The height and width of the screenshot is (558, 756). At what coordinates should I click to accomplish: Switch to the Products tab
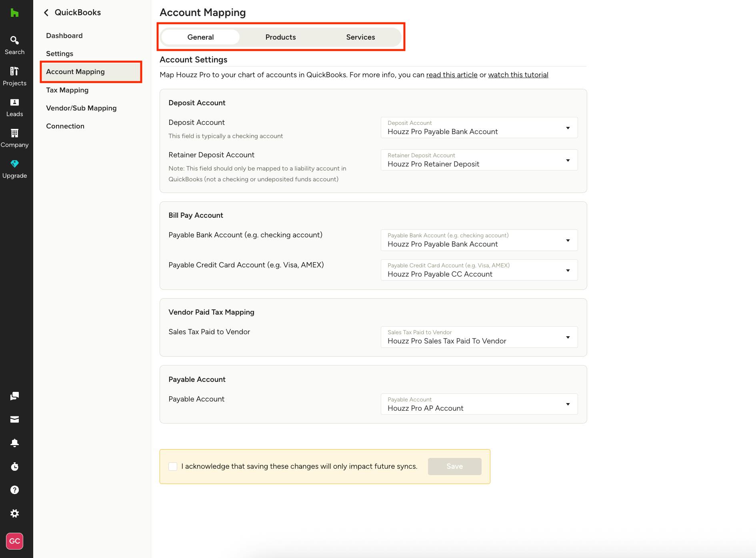[280, 37]
